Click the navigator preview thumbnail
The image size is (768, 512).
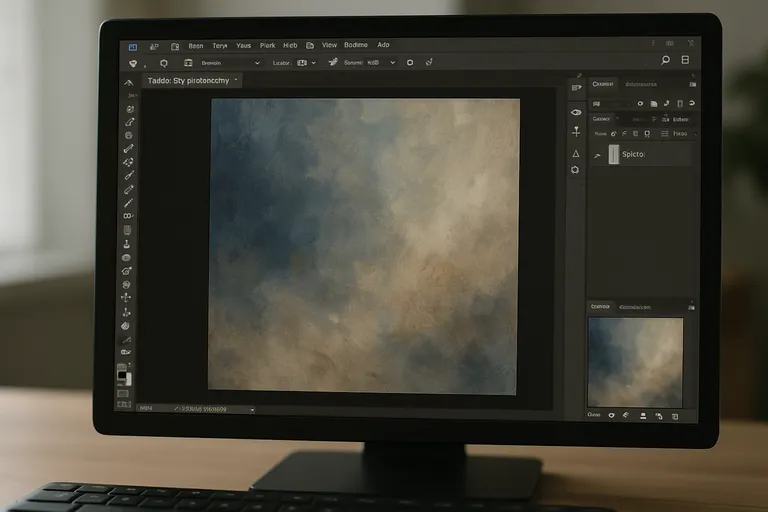635,362
